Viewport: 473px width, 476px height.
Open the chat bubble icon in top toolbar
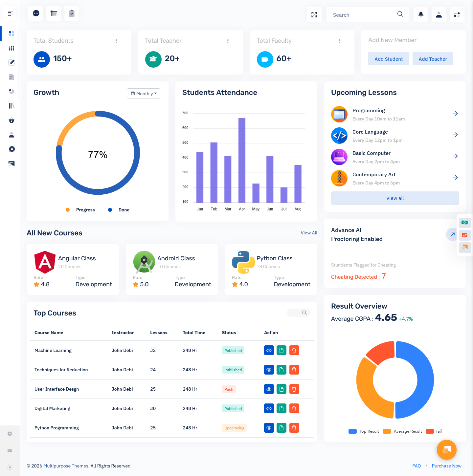click(x=36, y=13)
